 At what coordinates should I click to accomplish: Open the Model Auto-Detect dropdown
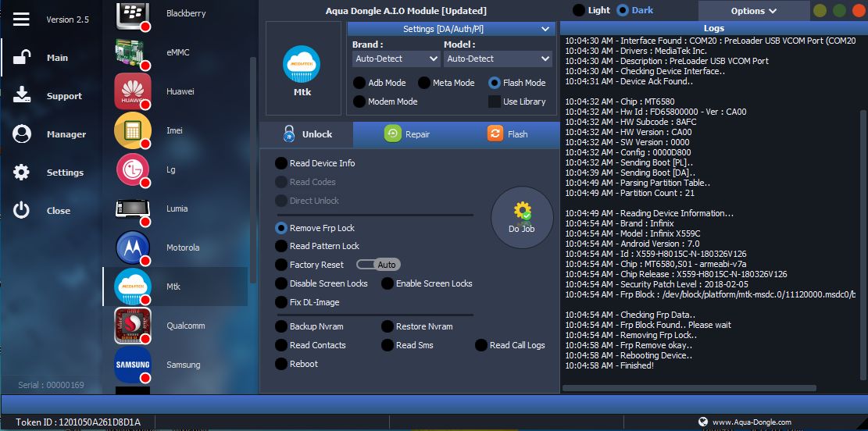click(x=498, y=59)
